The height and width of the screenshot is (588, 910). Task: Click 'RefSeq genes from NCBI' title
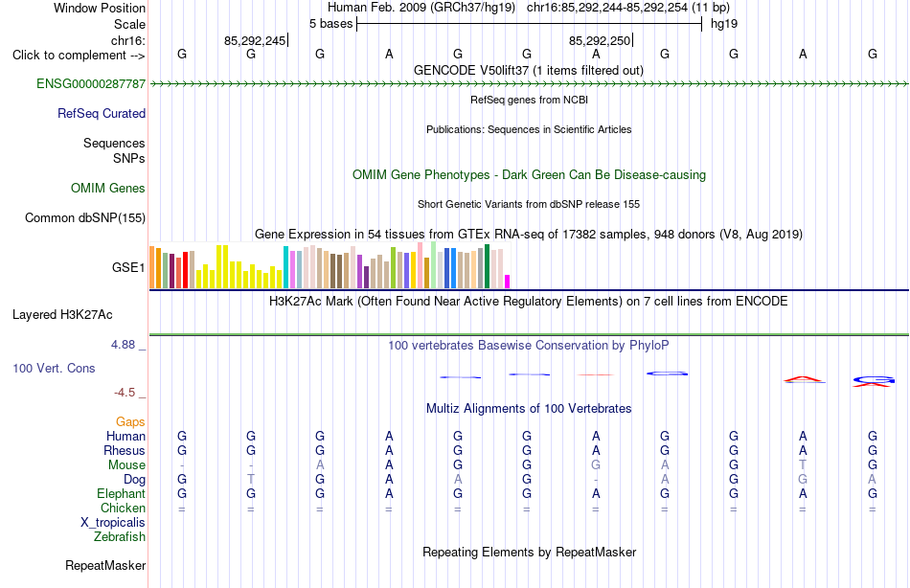pos(529,100)
